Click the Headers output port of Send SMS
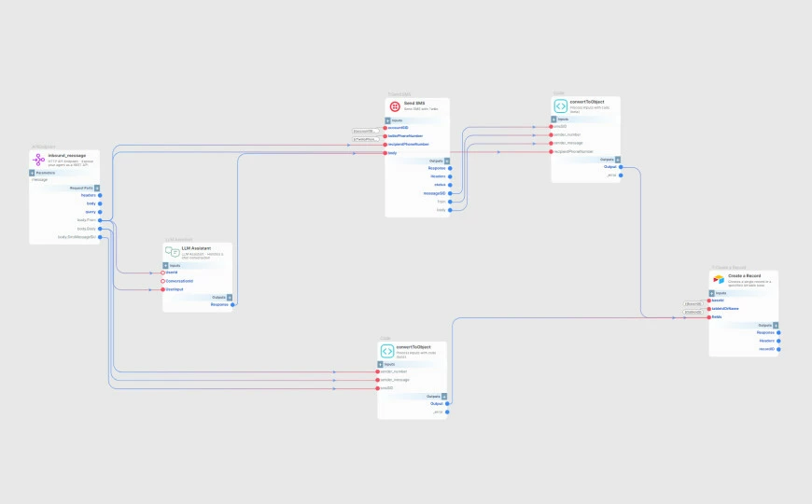 (x=450, y=176)
